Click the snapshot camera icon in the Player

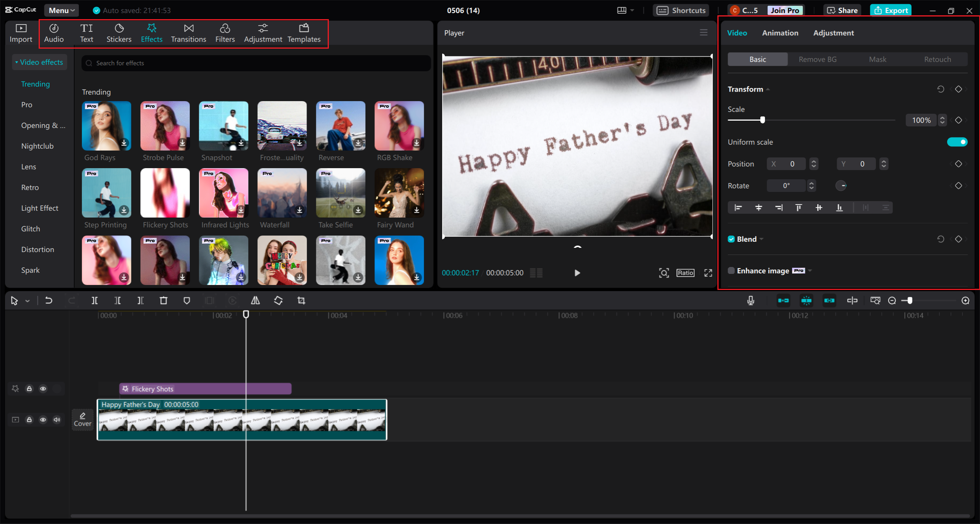[x=664, y=273]
